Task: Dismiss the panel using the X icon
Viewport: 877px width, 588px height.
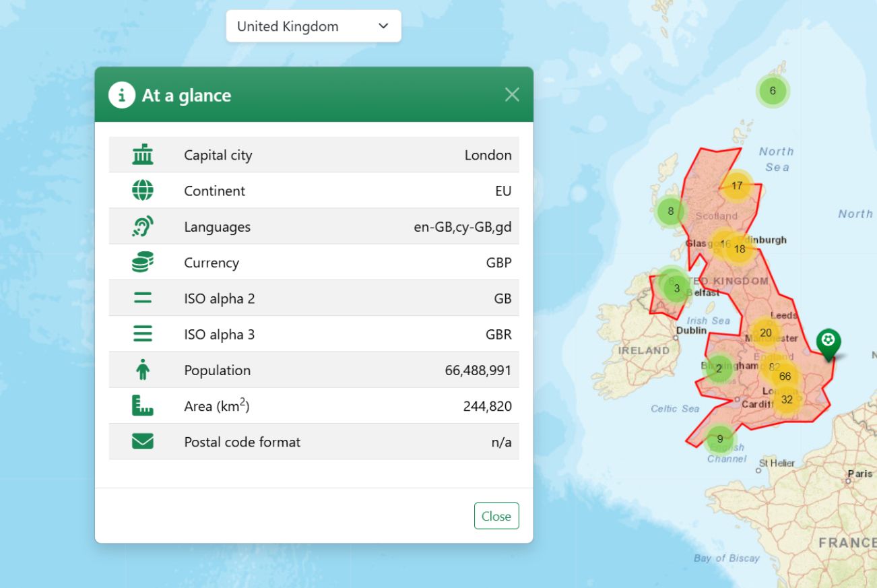Action: pyautogui.click(x=512, y=94)
